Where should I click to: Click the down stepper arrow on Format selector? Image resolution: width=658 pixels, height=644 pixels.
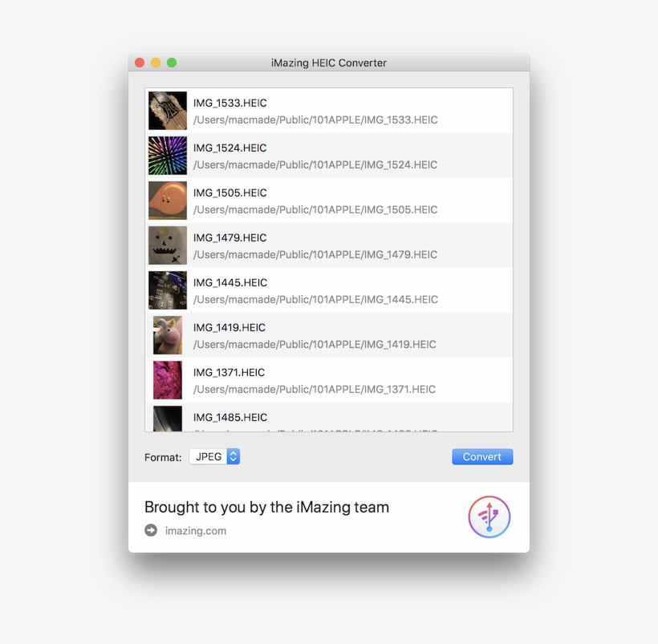(233, 460)
